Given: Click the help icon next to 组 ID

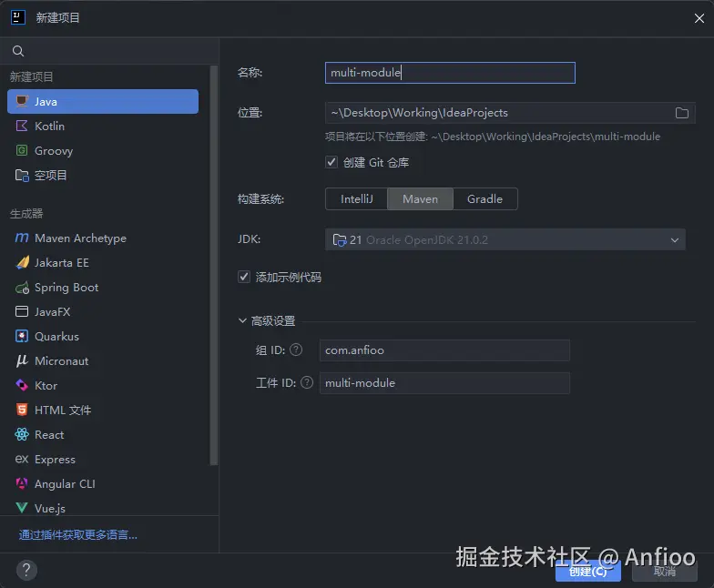Looking at the screenshot, I should [x=296, y=350].
